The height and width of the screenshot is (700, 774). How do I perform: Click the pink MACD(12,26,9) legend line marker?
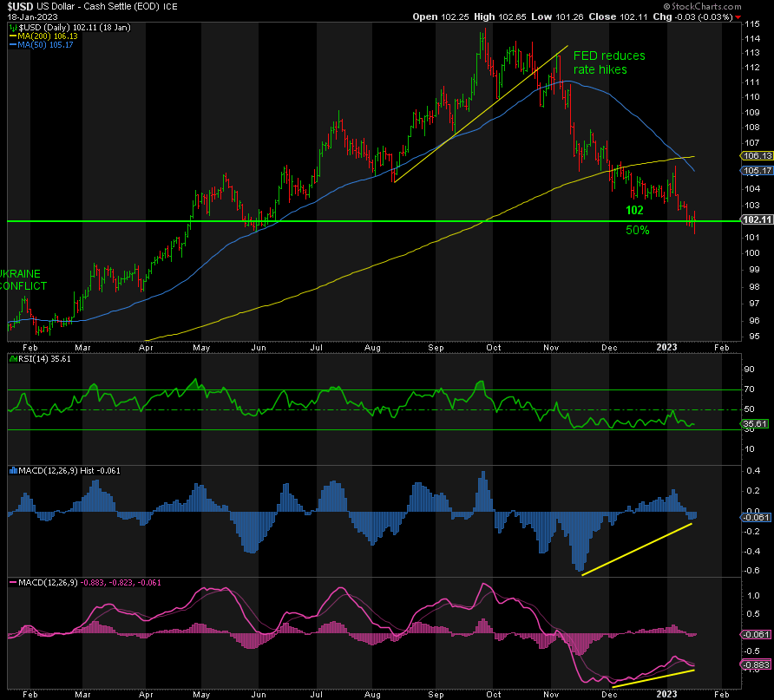point(12,581)
